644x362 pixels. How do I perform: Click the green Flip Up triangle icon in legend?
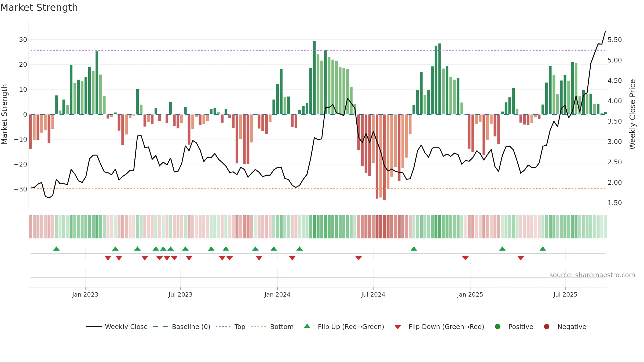(x=307, y=326)
